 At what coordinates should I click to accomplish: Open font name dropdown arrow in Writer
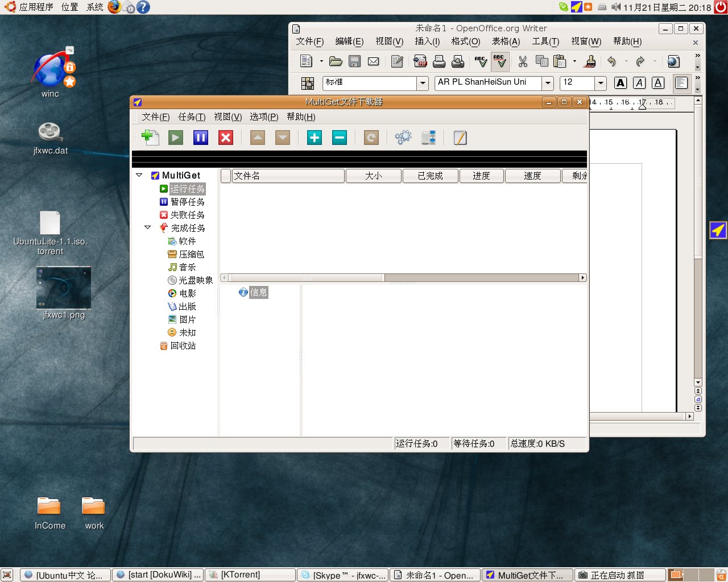point(548,83)
